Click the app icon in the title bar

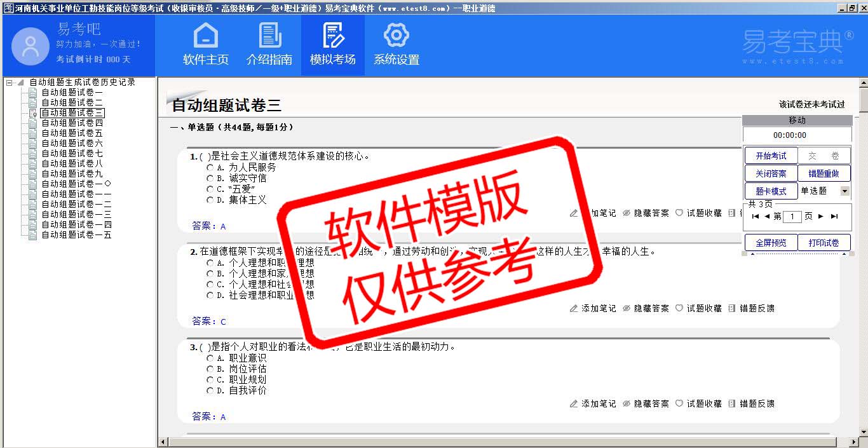(8, 8)
